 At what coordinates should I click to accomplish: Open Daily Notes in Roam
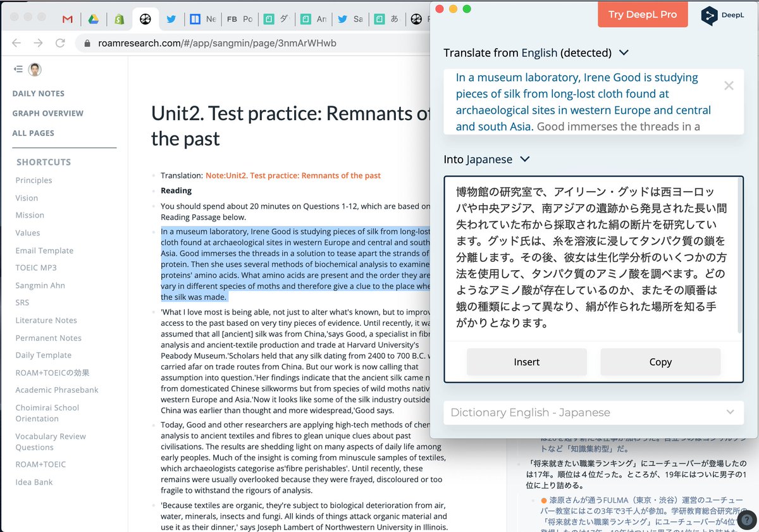38,94
